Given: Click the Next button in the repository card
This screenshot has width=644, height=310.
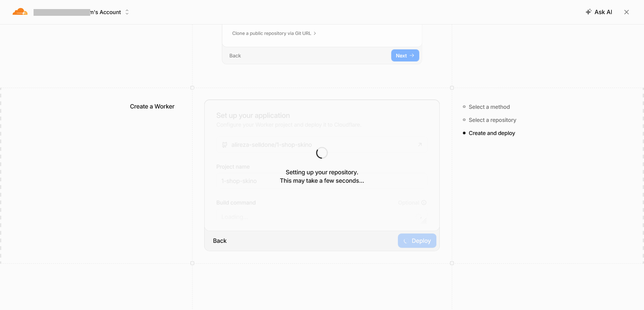Looking at the screenshot, I should pyautogui.click(x=405, y=55).
